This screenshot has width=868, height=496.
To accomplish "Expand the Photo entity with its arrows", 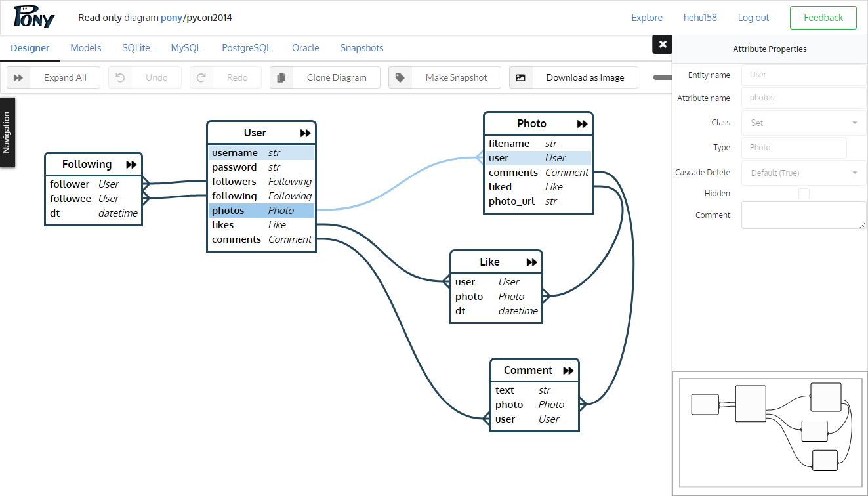I will pos(582,124).
